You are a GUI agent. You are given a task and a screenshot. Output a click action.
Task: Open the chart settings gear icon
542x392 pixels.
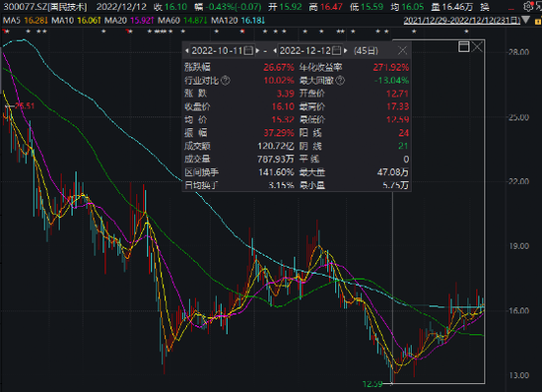click(x=528, y=6)
